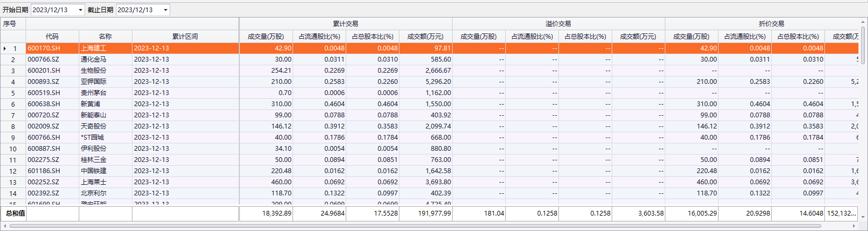Click the 总和值 summary row label
Screen dimensions: 868x231
[15, 213]
